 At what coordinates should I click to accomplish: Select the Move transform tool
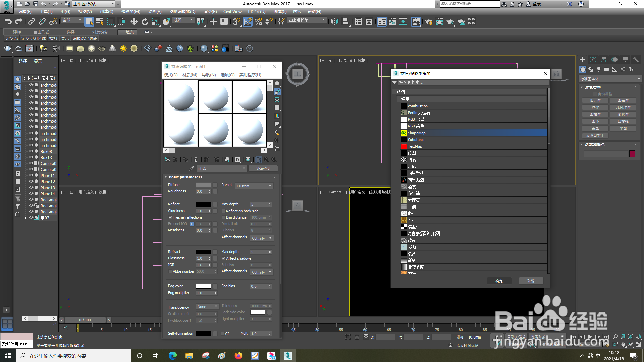(134, 22)
